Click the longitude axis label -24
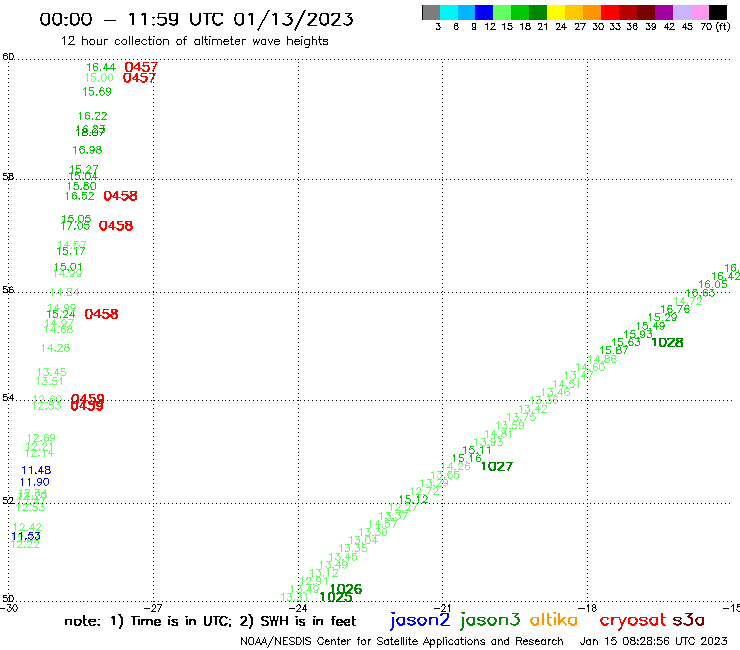 coord(298,608)
